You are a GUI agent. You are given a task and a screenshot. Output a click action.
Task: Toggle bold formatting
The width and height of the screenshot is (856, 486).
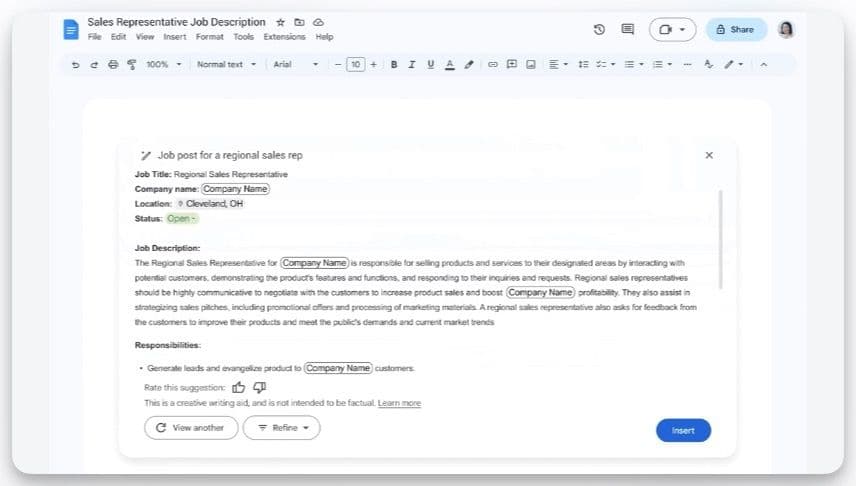point(394,64)
